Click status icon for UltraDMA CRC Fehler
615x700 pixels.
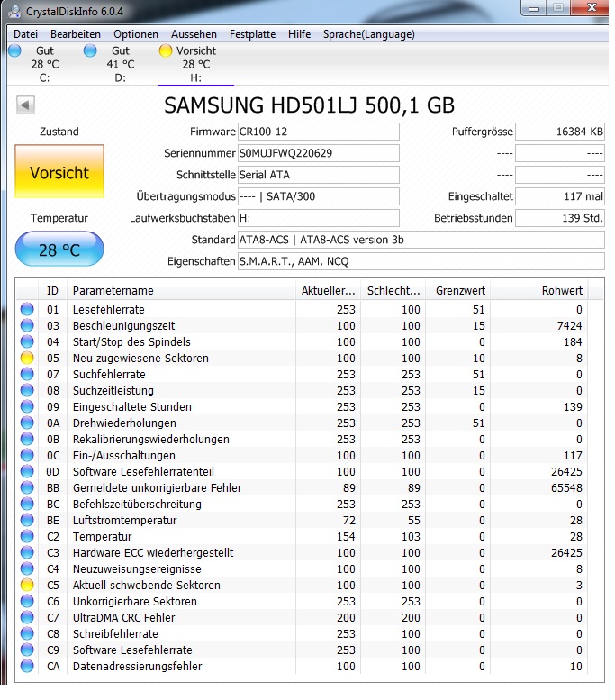point(27,617)
